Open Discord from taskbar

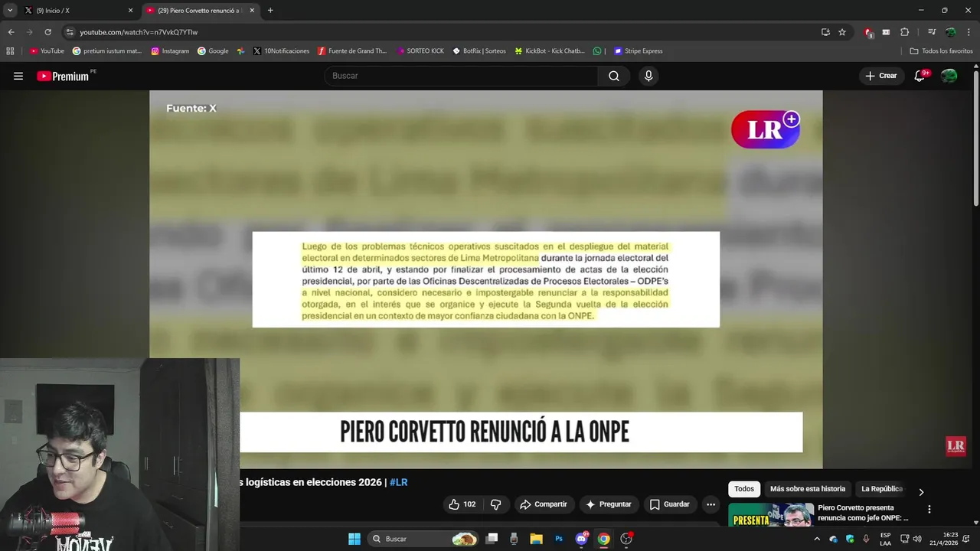pos(581,539)
